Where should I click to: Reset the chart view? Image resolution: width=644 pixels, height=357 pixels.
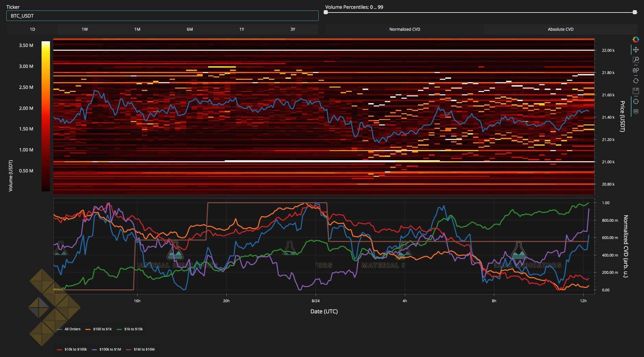pos(636,81)
